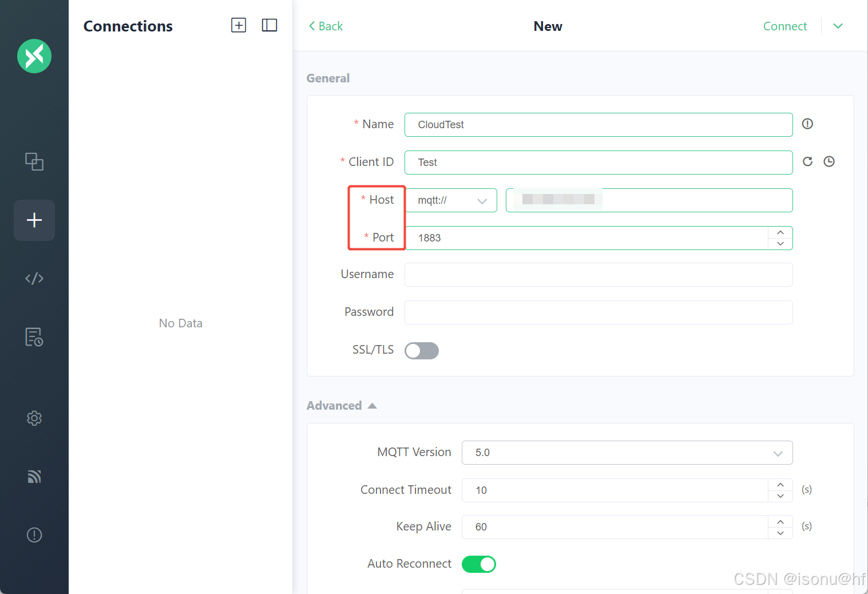Go Back to previous page
This screenshot has width=868, height=594.
coord(326,26)
